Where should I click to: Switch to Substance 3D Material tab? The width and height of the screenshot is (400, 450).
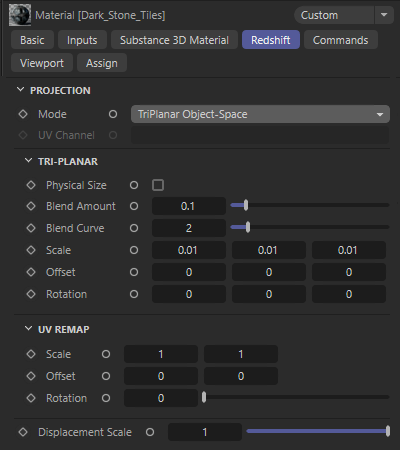(x=174, y=40)
